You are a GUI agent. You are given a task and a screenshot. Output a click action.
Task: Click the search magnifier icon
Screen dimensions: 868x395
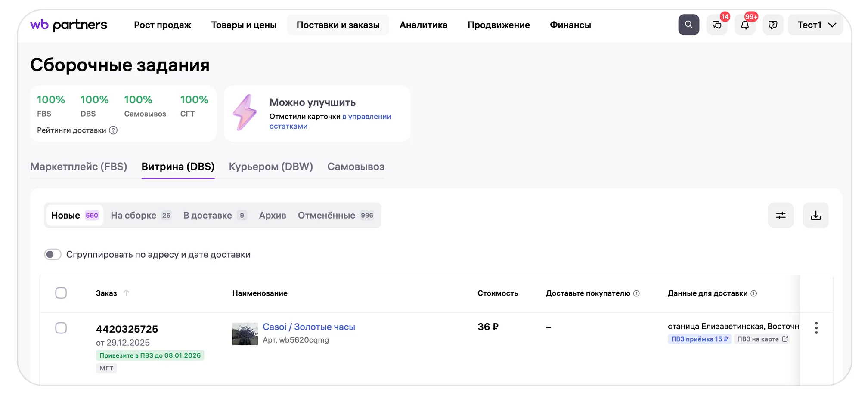(688, 25)
